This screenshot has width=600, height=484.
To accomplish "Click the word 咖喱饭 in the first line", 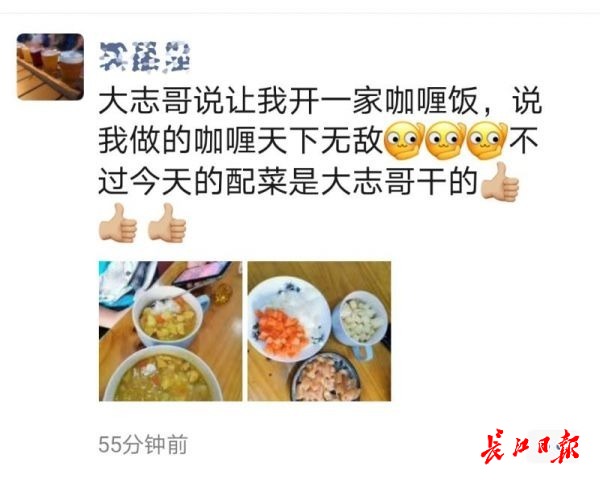I will tap(432, 101).
